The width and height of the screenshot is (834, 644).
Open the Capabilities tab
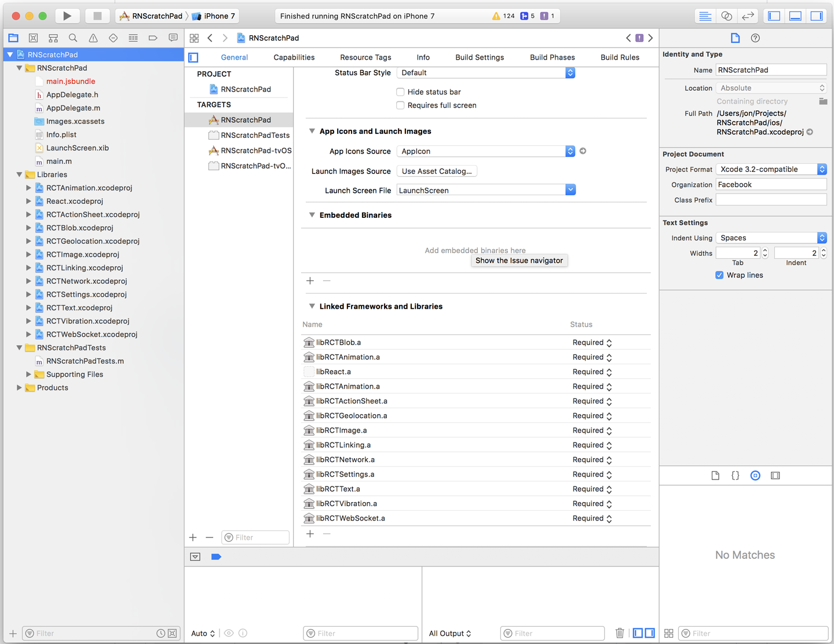(294, 57)
